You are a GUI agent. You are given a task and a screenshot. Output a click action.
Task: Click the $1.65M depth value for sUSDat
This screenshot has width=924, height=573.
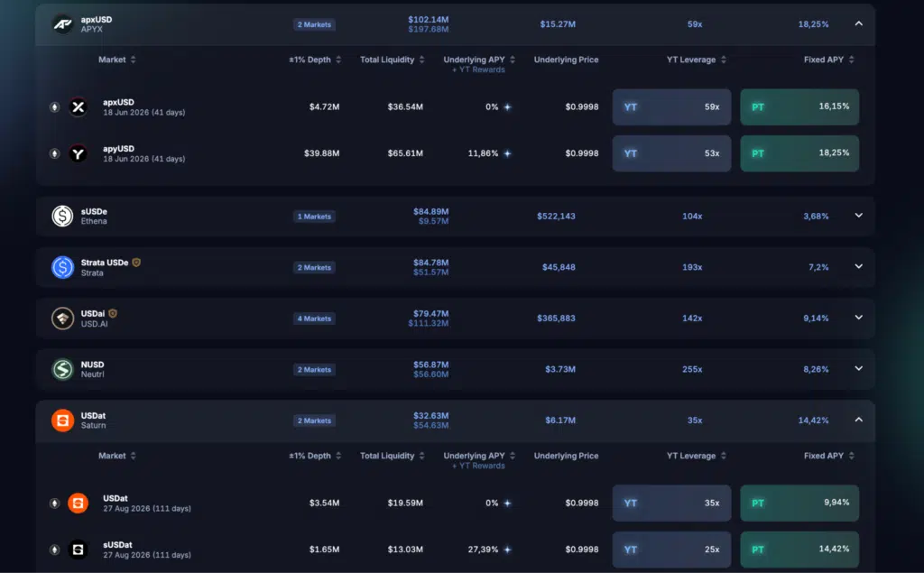(x=324, y=550)
